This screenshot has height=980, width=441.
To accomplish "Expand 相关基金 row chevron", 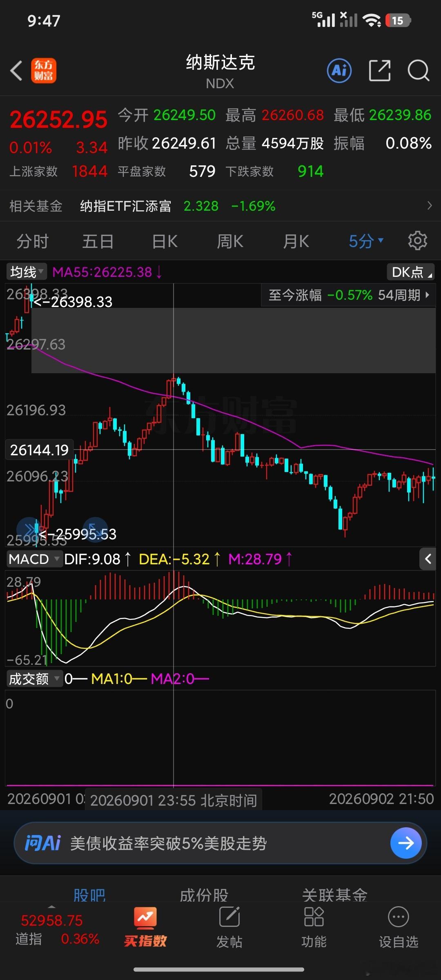I will tap(429, 205).
